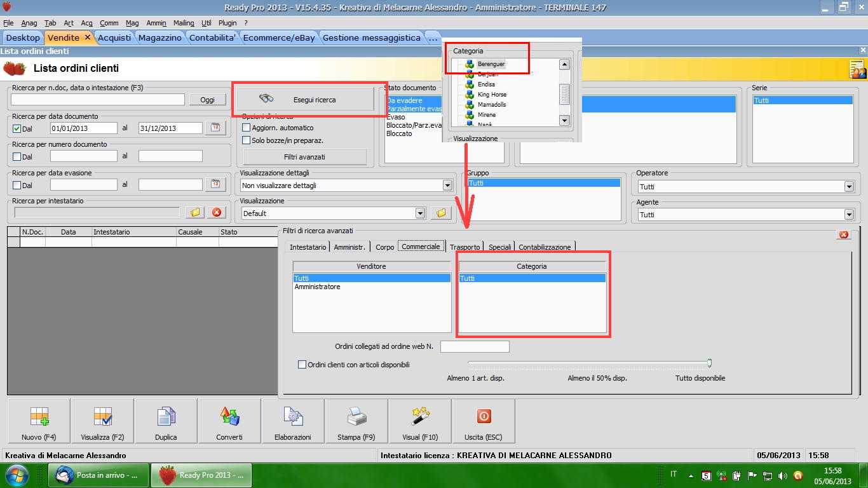Select the Trasporto filter tab
This screenshot has width=868, height=488.
pyautogui.click(x=465, y=247)
